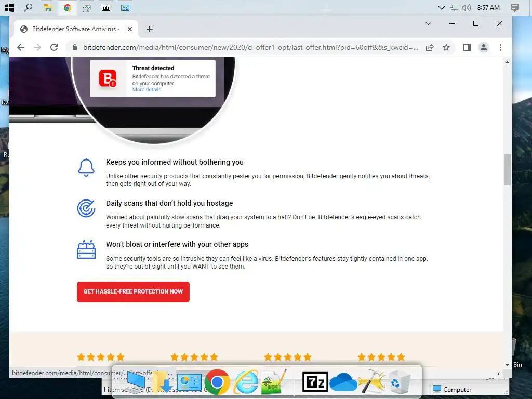Screen dimensions: 532x399
Task: Open the notification center icon
Action: (514, 7)
